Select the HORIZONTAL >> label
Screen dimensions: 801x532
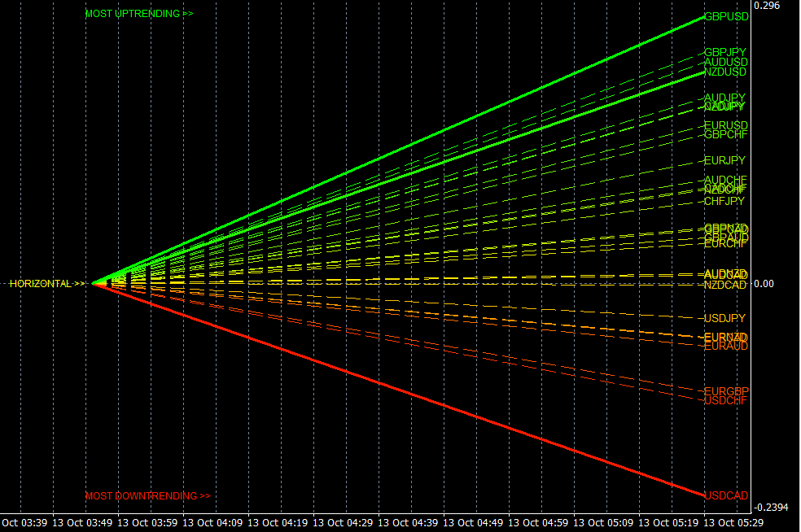46,284
